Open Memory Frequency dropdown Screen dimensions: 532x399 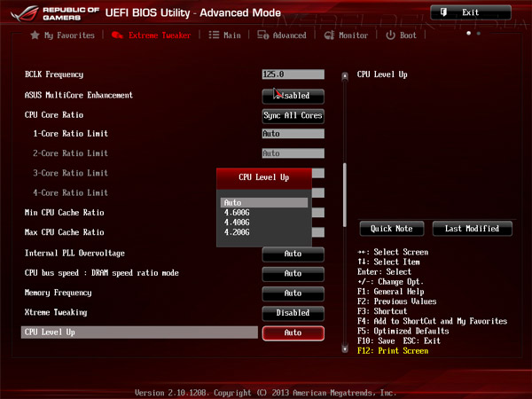[293, 293]
